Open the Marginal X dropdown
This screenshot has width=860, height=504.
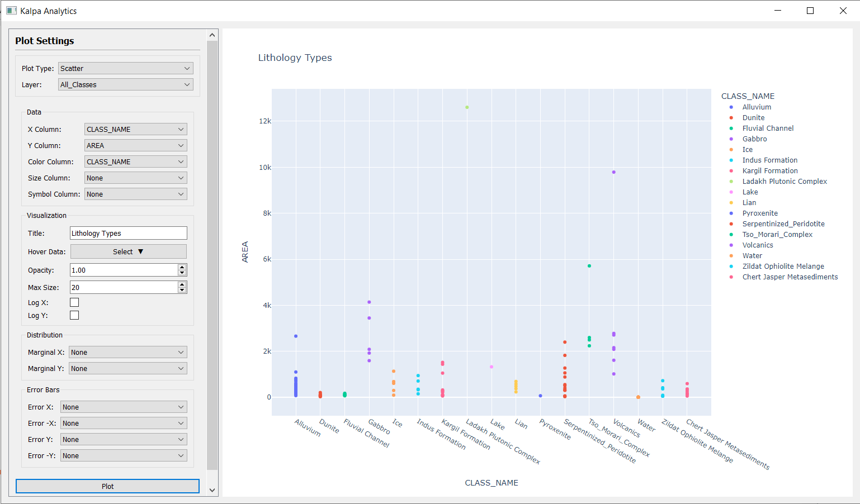tap(127, 353)
